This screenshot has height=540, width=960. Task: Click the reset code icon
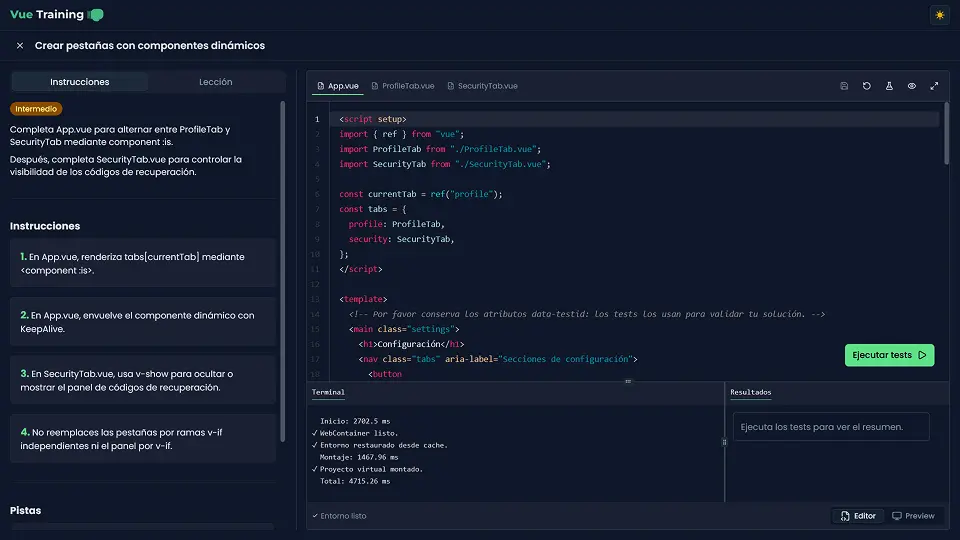867,86
